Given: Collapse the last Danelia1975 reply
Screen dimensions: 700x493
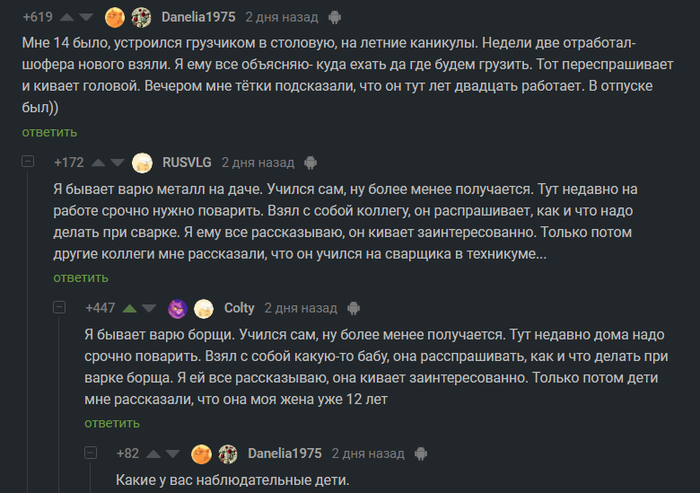Looking at the screenshot, I should click(x=90, y=453).
